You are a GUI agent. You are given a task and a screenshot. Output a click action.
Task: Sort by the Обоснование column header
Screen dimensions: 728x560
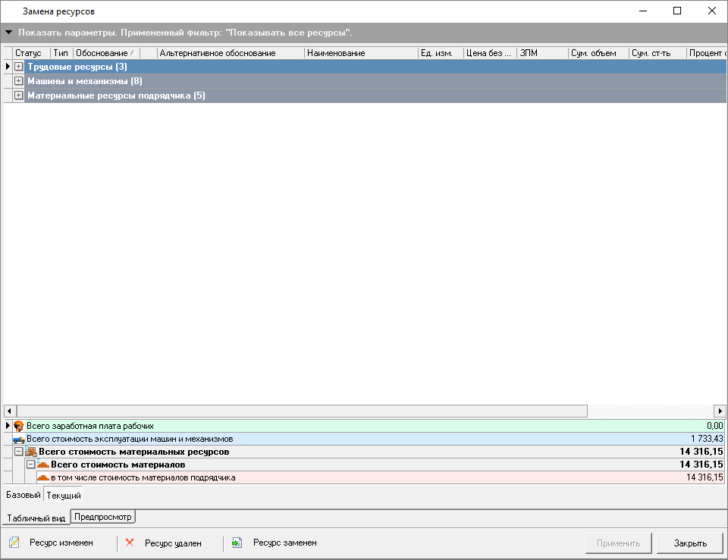[x=106, y=53]
